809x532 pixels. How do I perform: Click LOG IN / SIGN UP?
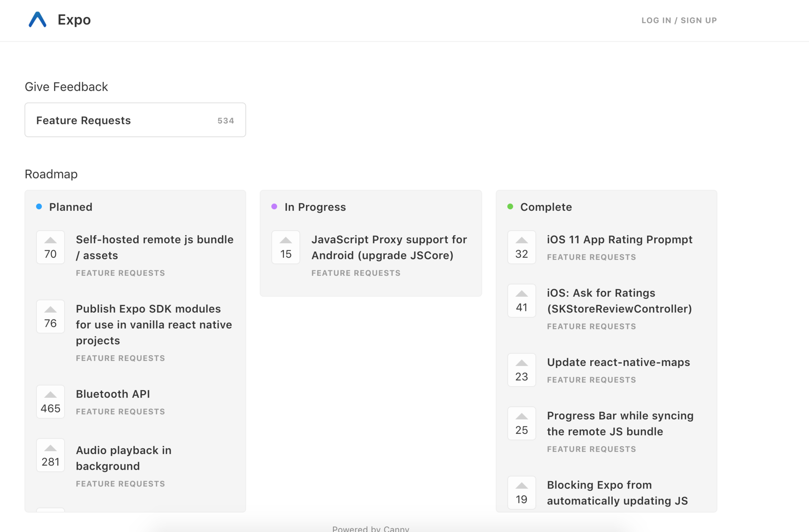(x=679, y=20)
